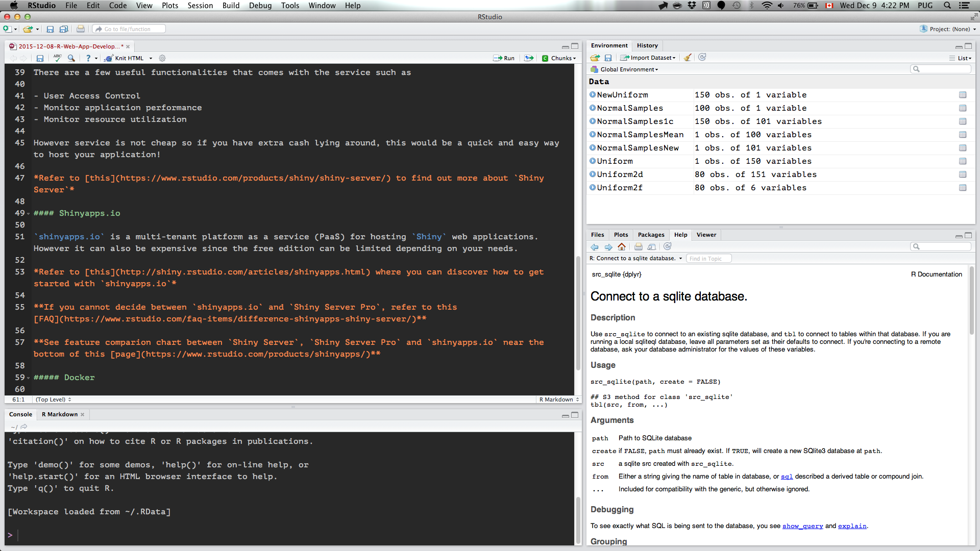The image size is (980, 551).
Task: Save workspace using Environment floppy icon
Action: click(608, 58)
